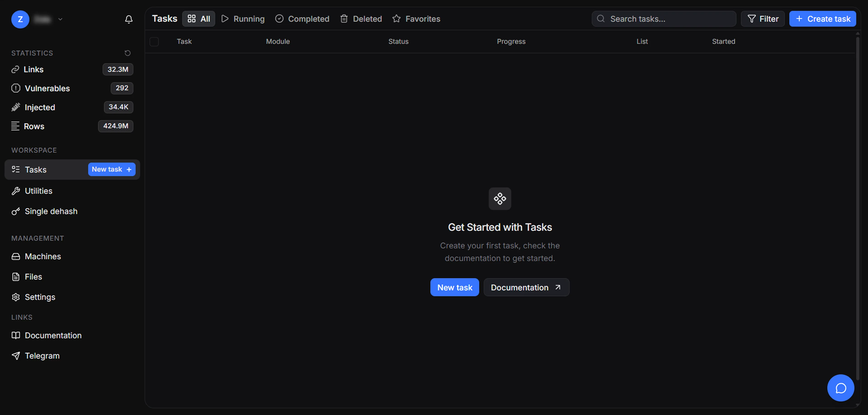Viewport: 868px width, 415px height.
Task: Open the Injected syringe item
Action: 40,107
